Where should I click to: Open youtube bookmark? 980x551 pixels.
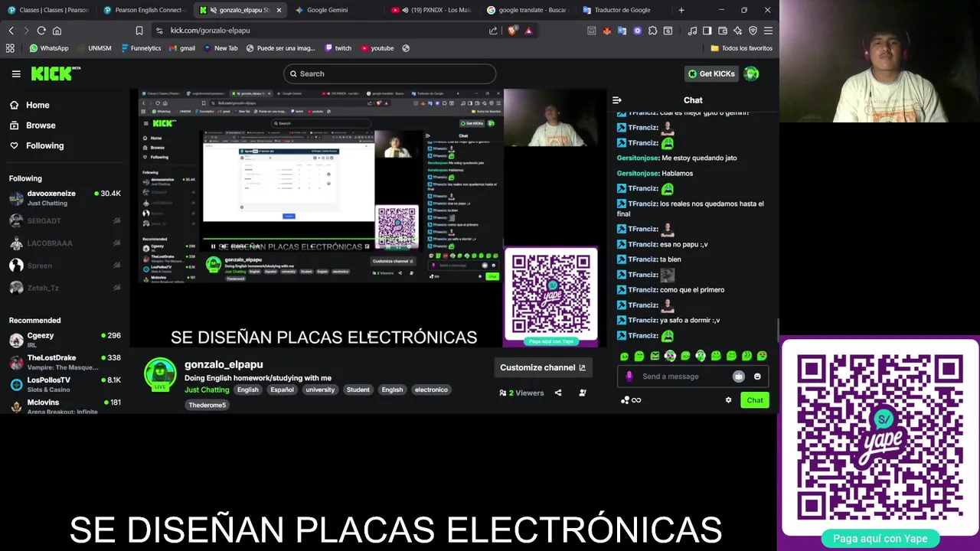[x=377, y=48]
